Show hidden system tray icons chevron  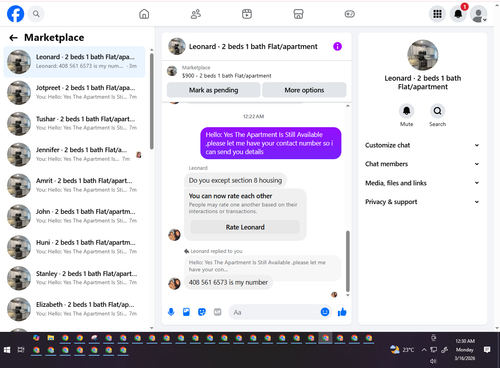424,350
